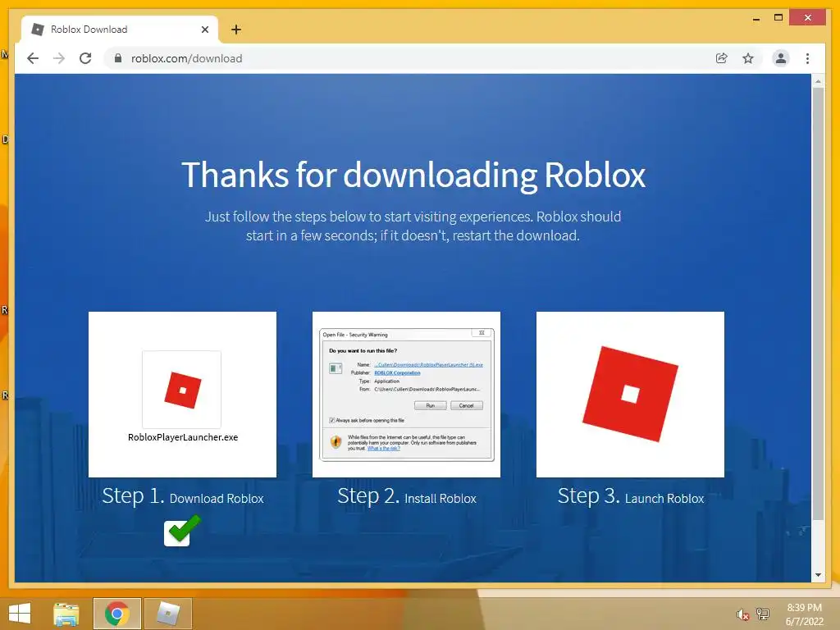Click the Roblox favicon on the tab
Viewport: 840px width, 630px height.
point(38,30)
